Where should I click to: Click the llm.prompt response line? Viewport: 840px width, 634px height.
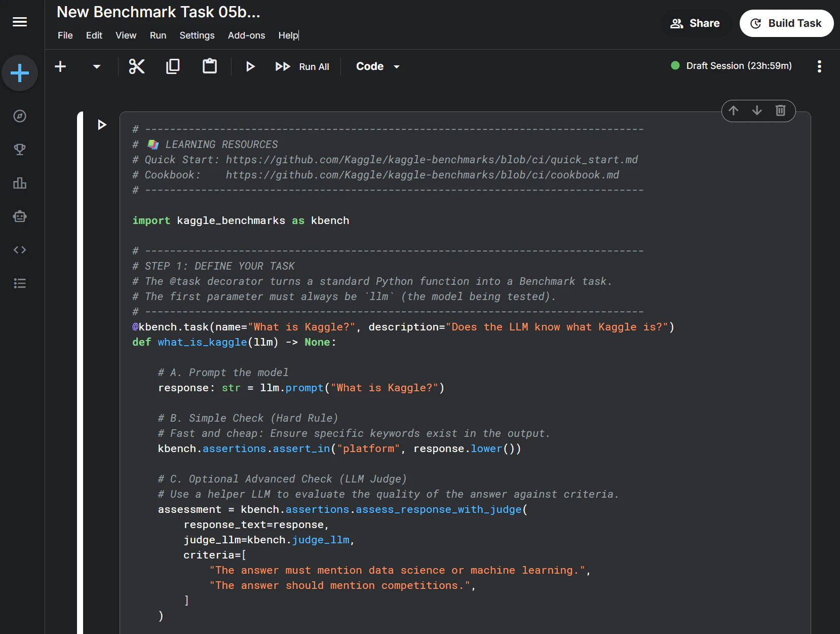[301, 388]
